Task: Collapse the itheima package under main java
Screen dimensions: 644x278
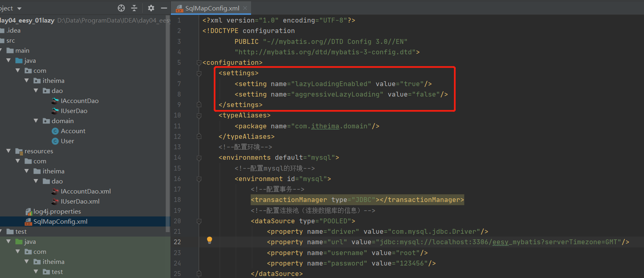Action: [27, 80]
